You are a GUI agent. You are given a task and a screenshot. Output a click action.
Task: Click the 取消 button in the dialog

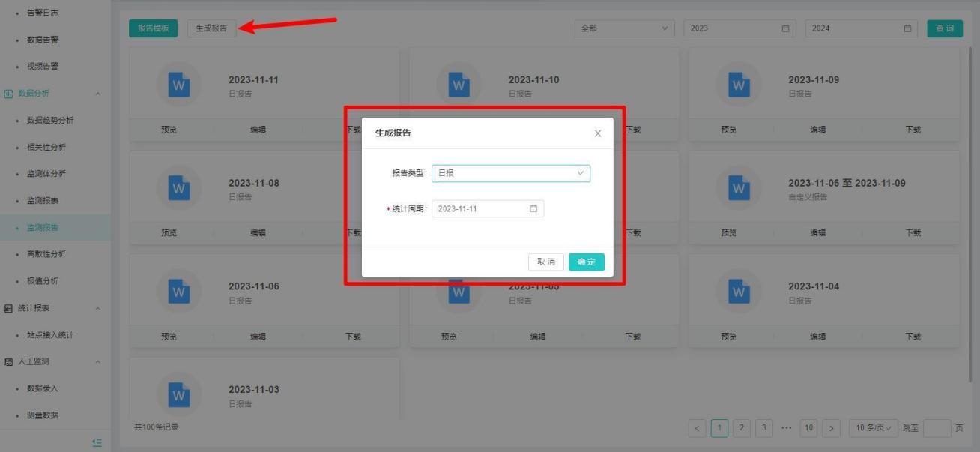(x=545, y=262)
